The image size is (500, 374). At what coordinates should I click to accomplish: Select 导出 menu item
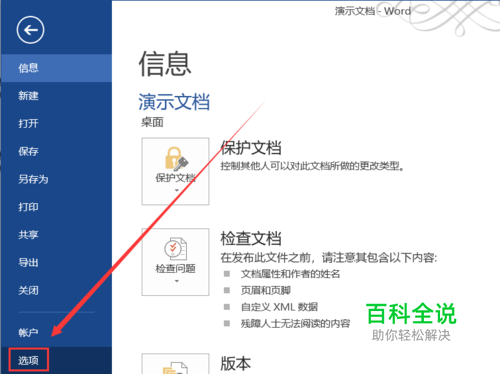click(x=56, y=263)
